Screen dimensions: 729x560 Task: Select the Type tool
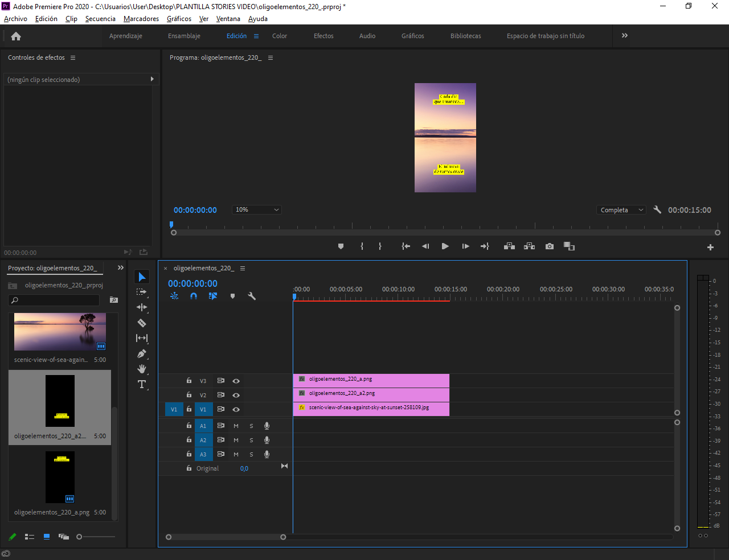pos(142,384)
